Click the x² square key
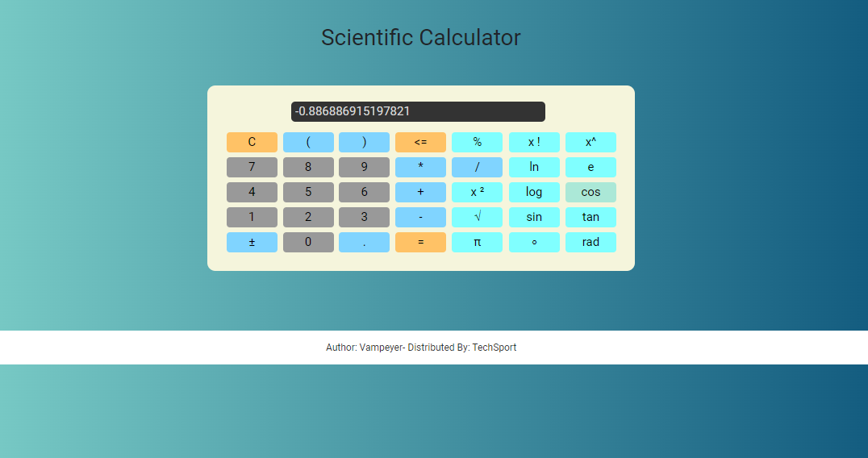This screenshot has width=868, height=458. [478, 193]
